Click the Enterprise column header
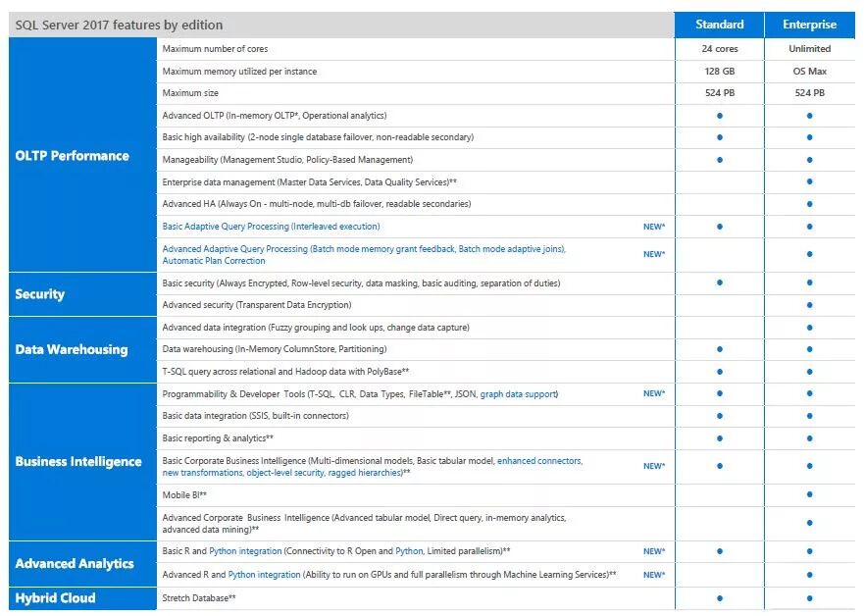864x616 pixels. click(x=809, y=25)
